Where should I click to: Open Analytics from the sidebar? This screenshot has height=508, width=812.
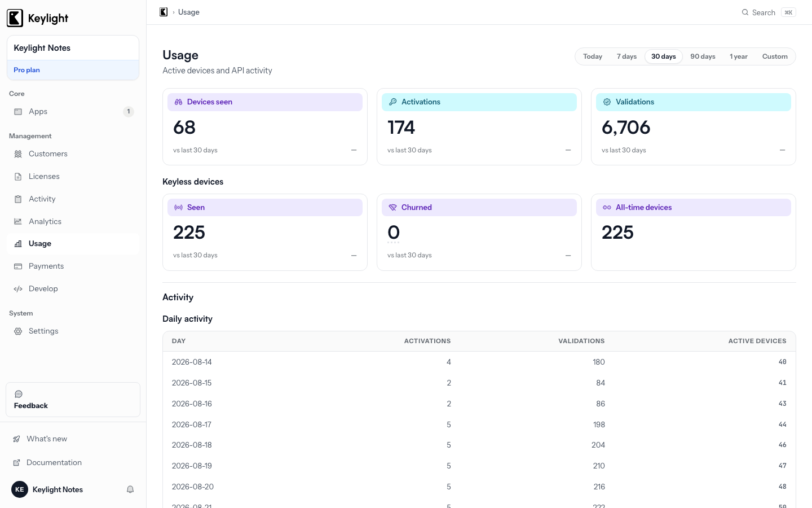[73, 222]
